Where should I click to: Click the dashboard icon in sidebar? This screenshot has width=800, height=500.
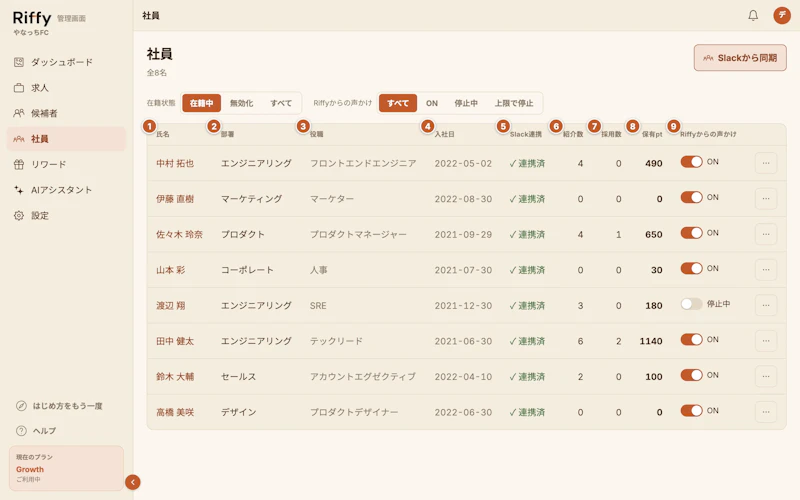pos(19,62)
